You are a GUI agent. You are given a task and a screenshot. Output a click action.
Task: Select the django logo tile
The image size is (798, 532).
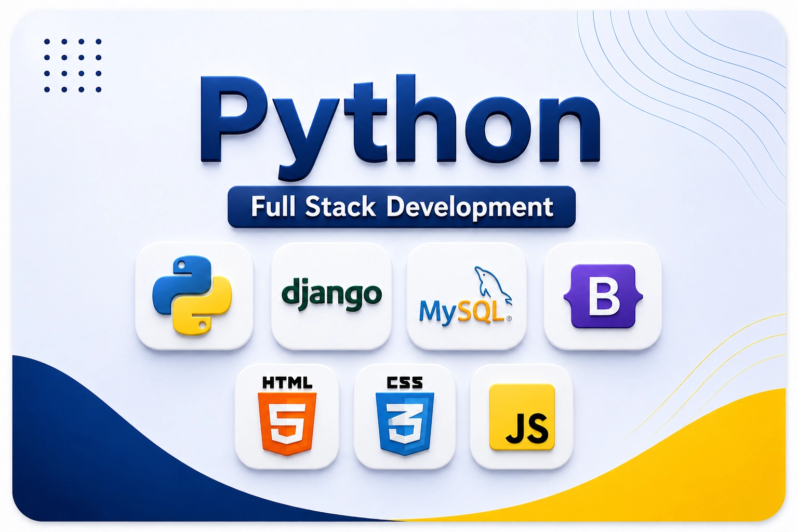pyautogui.click(x=331, y=296)
